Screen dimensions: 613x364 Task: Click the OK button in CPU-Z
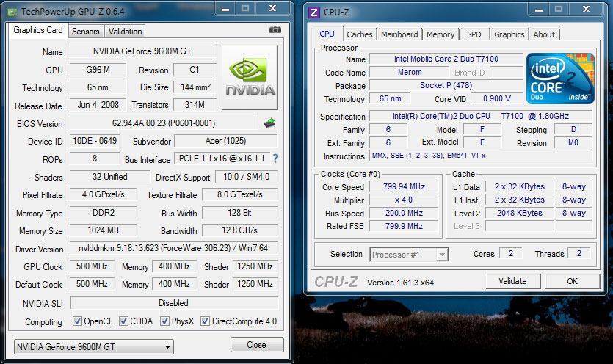click(572, 281)
